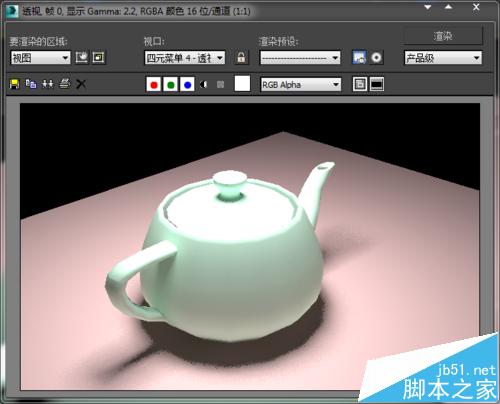Toggle the green channel

[171, 85]
